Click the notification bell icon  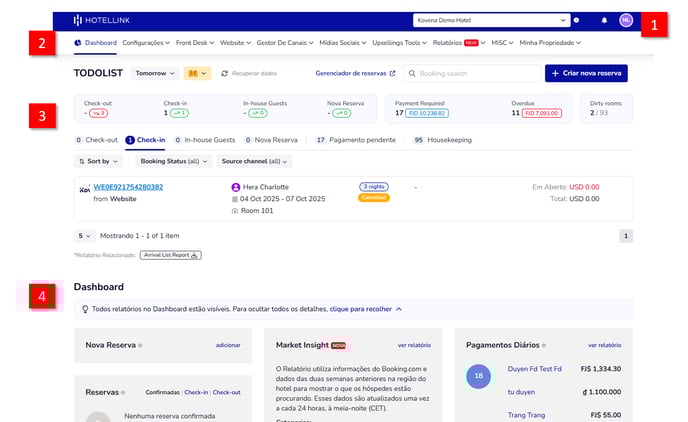[x=604, y=20]
